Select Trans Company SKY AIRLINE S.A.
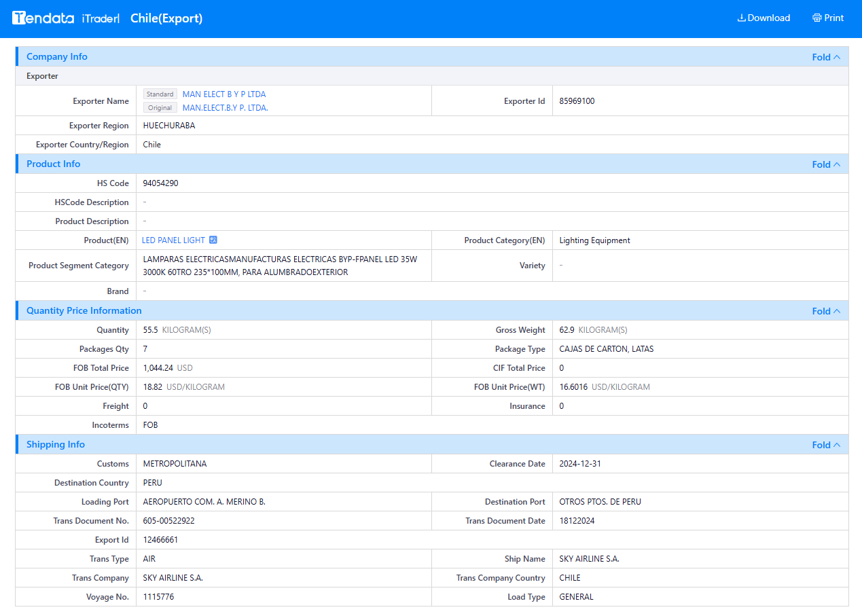Screen dimensions: 862x616 tap(173, 578)
